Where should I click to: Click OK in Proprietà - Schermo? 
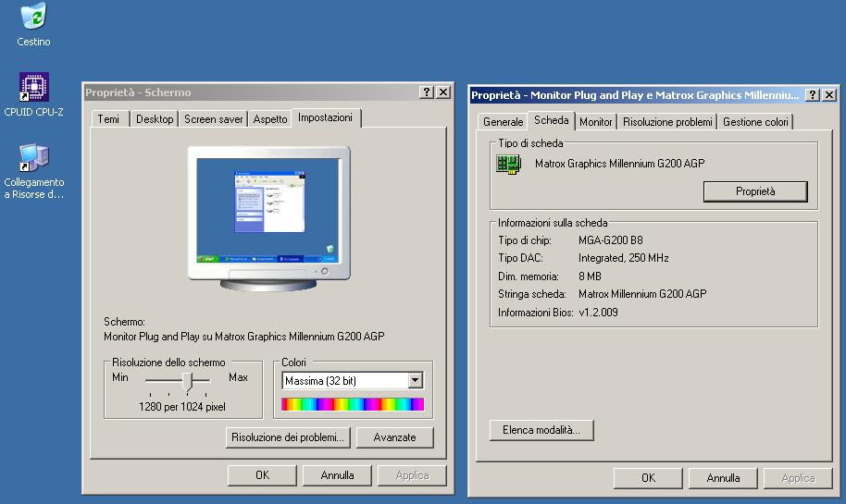coord(262,475)
